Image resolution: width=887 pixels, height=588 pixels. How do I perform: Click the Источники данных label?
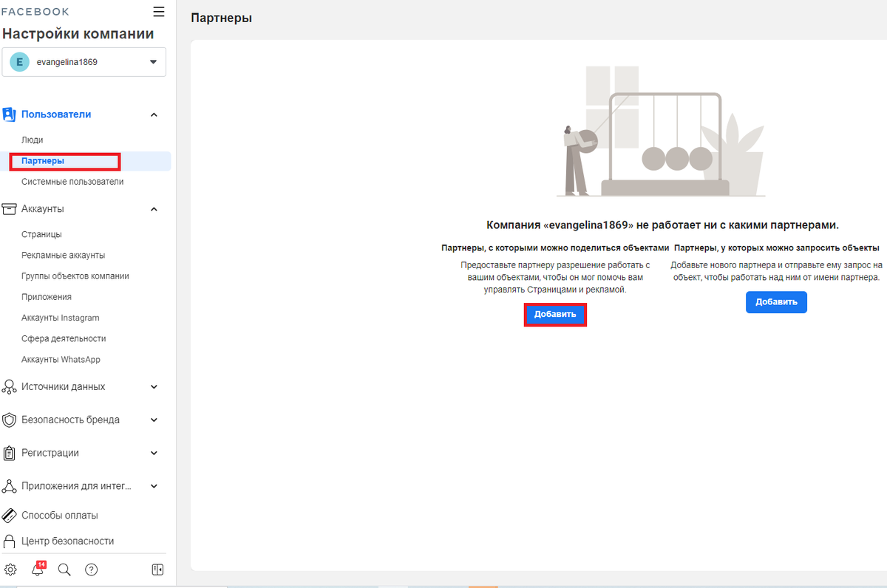tap(64, 386)
